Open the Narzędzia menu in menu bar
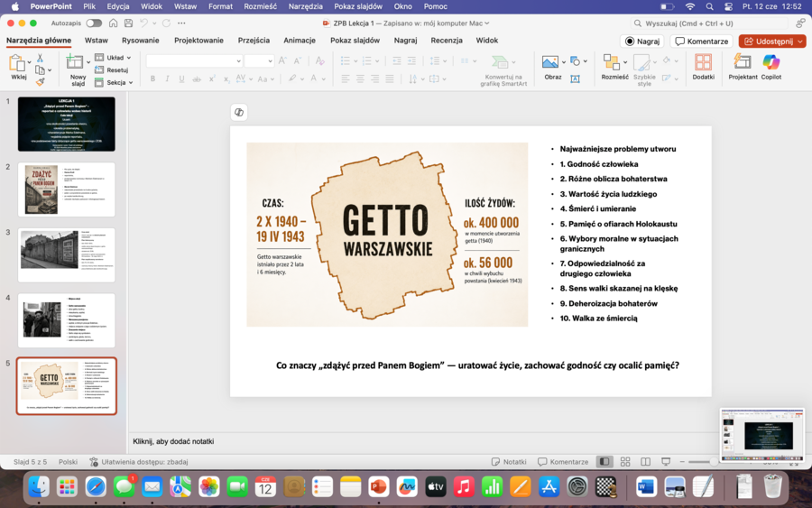This screenshot has height=508, width=812. coord(305,6)
